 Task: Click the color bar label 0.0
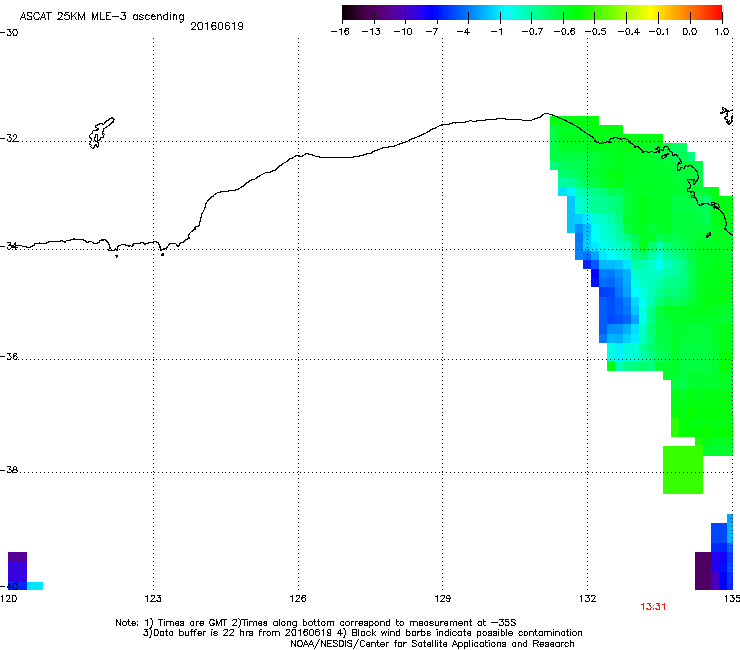click(x=690, y=32)
